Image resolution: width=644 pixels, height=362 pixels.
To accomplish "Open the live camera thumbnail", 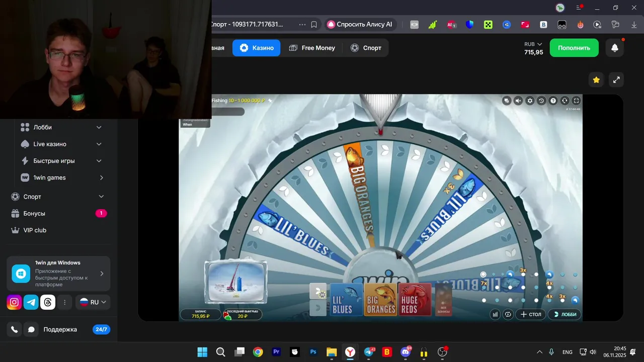I will (235, 282).
